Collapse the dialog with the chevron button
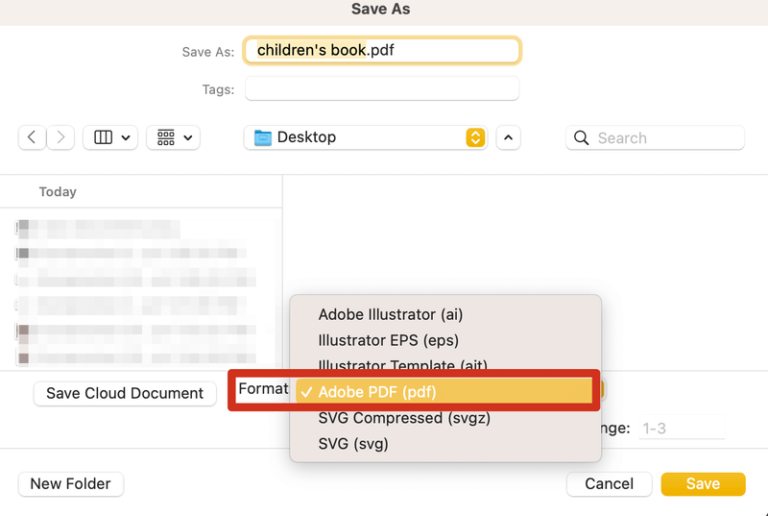 [x=508, y=138]
